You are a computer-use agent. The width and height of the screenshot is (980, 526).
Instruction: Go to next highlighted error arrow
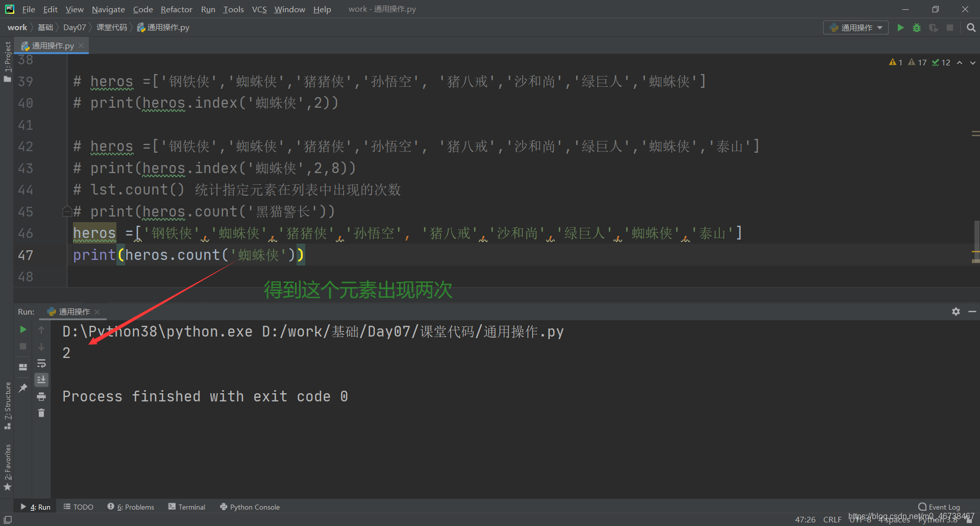973,63
